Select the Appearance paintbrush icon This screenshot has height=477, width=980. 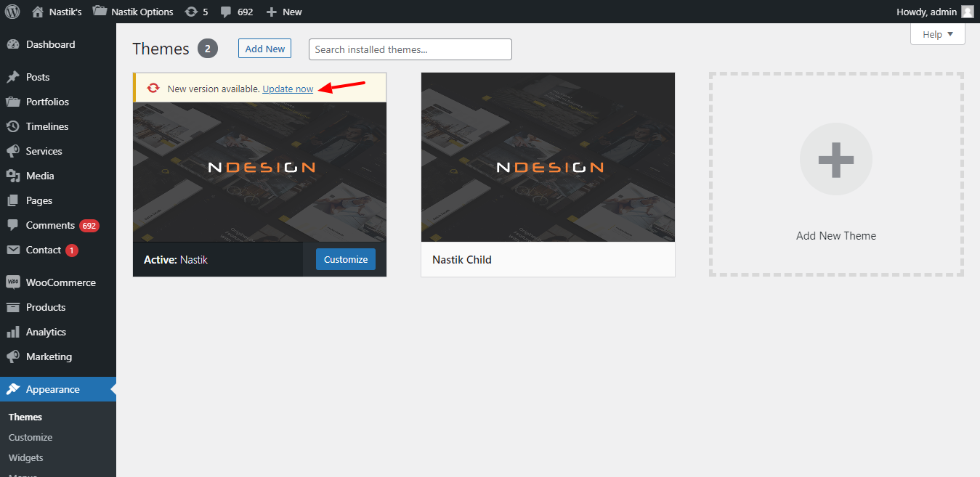pyautogui.click(x=15, y=388)
